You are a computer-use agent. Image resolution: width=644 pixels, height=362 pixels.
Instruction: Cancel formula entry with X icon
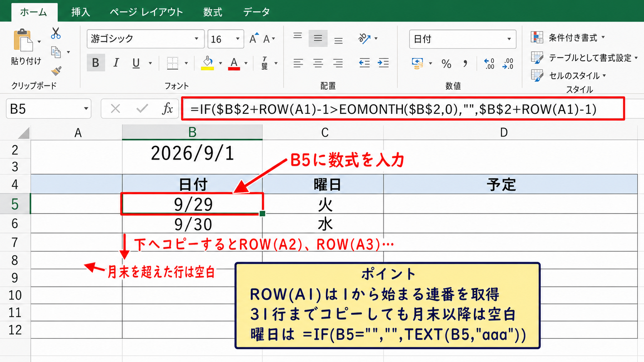click(x=115, y=109)
